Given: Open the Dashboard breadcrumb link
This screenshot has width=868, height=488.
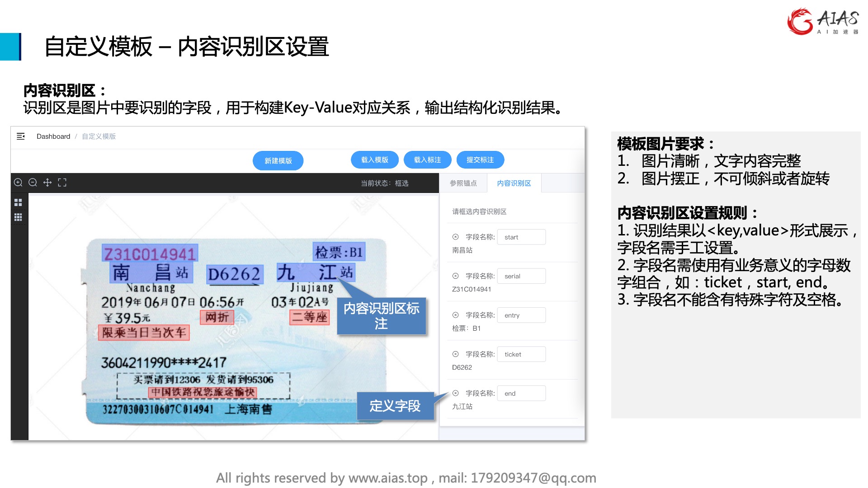Looking at the screenshot, I should [53, 136].
